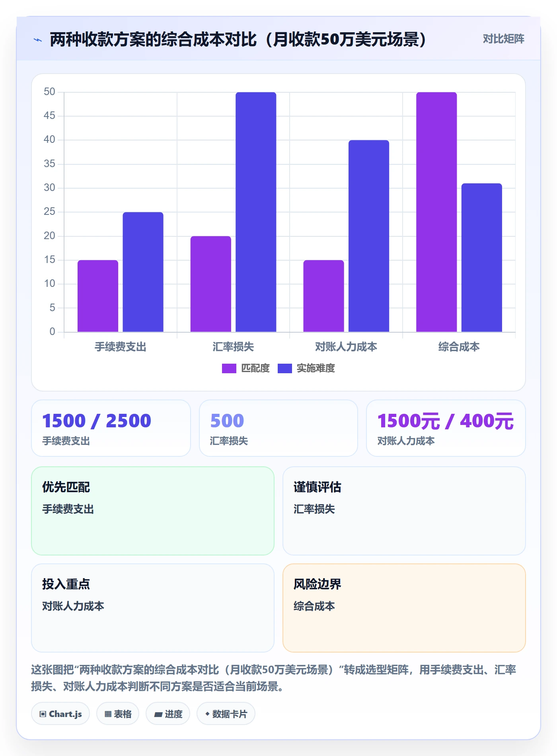Click the lightning bolt icon beside the title
This screenshot has width=557, height=756.
(38, 40)
